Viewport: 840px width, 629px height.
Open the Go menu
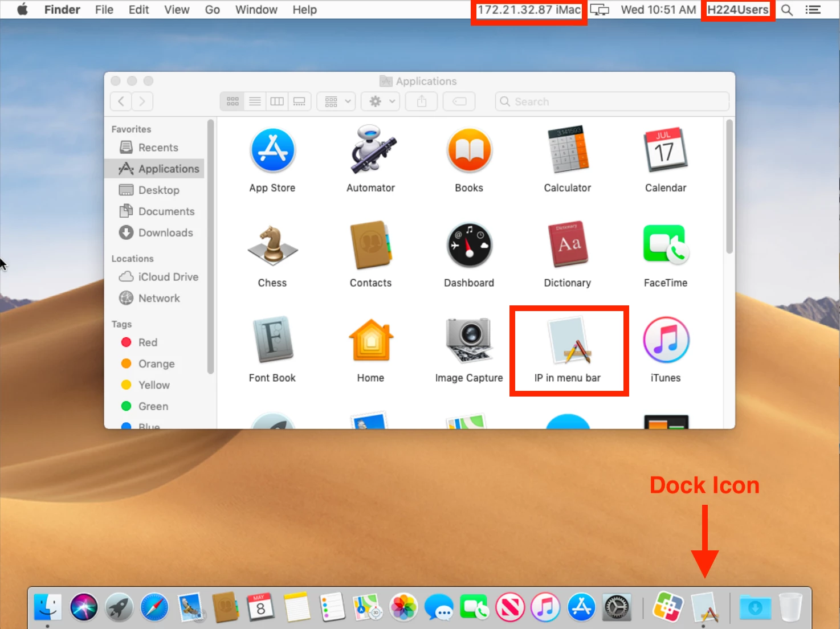pos(213,10)
